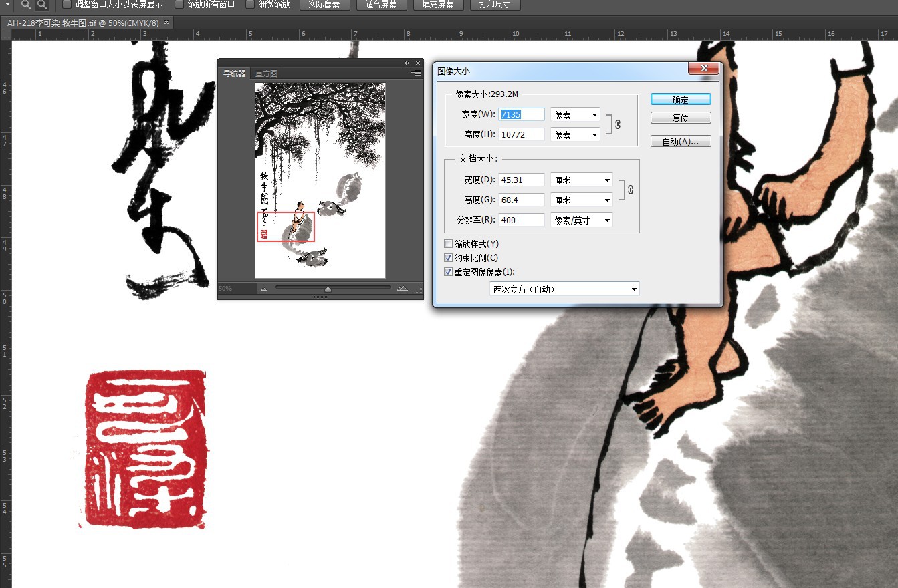Open pixel width unit 像素 dropdown

pyautogui.click(x=575, y=114)
